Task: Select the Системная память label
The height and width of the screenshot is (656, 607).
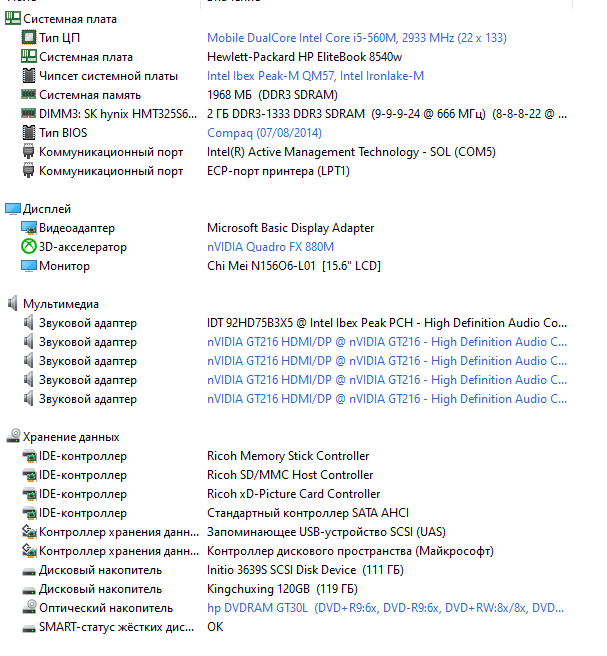Action: coord(90,95)
